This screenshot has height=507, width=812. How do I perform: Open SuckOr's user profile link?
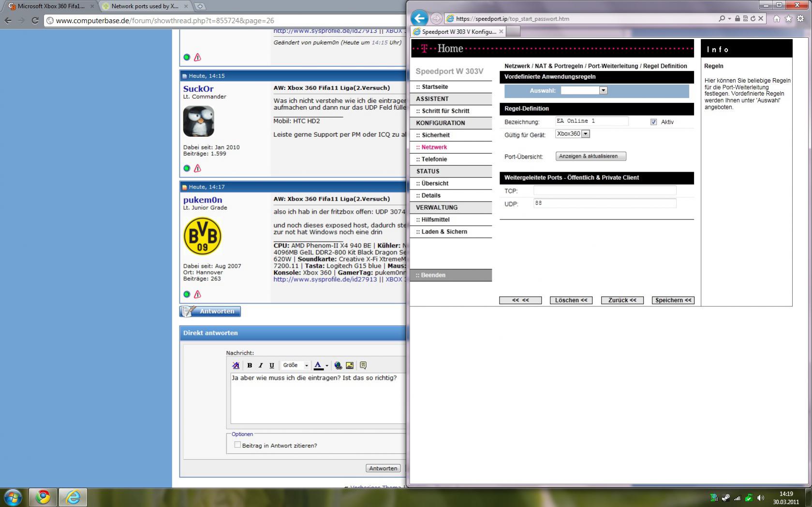pos(198,89)
